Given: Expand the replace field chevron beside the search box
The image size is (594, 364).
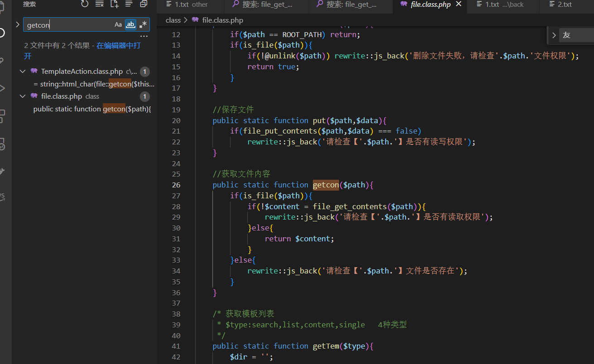Looking at the screenshot, I should 17,24.
